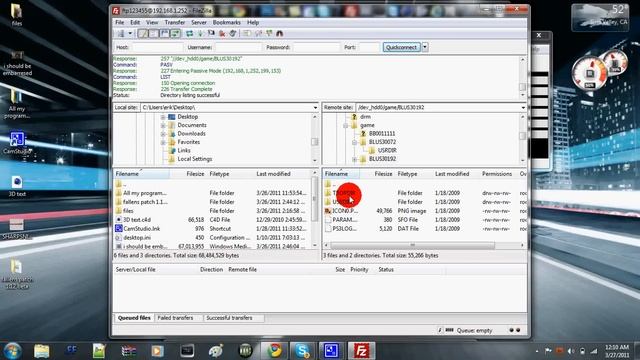Sort remote files by Filetype column
Viewport: 640px width, 360px height.
point(407,174)
